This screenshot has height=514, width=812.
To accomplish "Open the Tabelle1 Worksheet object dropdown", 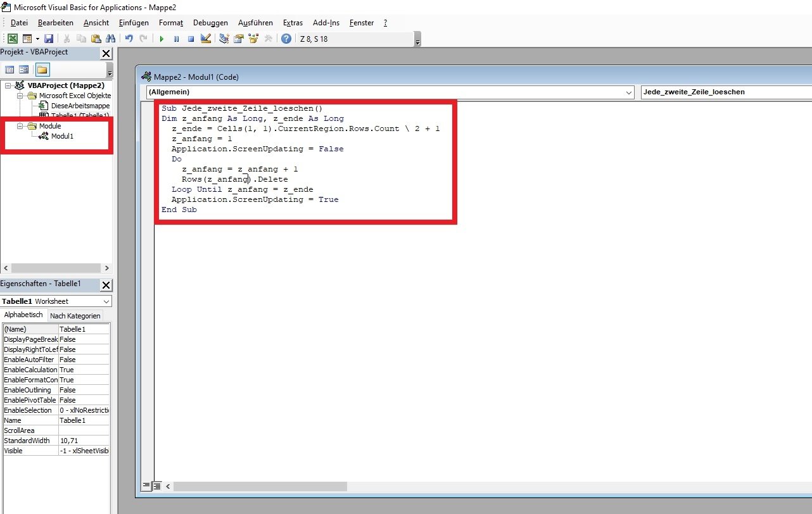I will (x=106, y=301).
